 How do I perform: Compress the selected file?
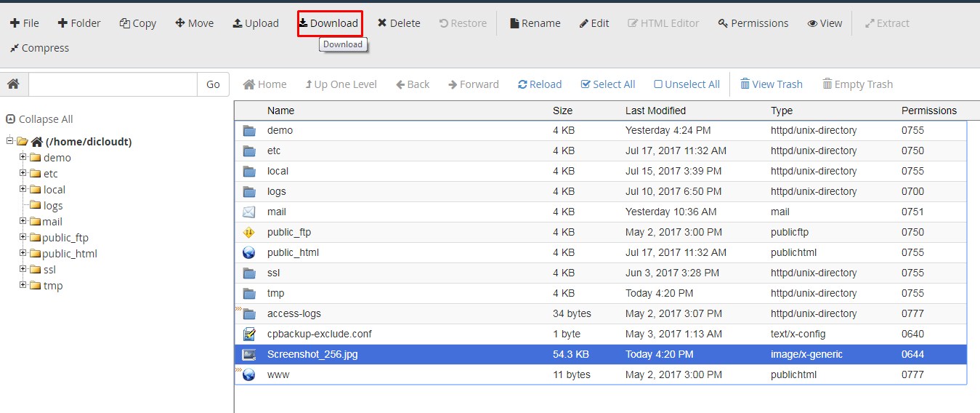click(39, 48)
